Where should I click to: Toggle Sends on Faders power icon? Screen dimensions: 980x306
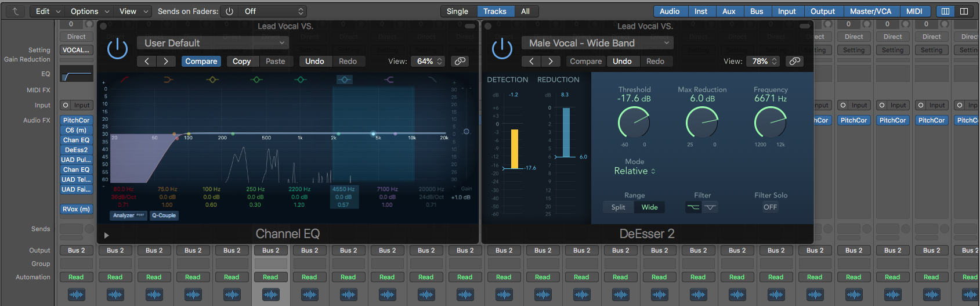[230, 11]
